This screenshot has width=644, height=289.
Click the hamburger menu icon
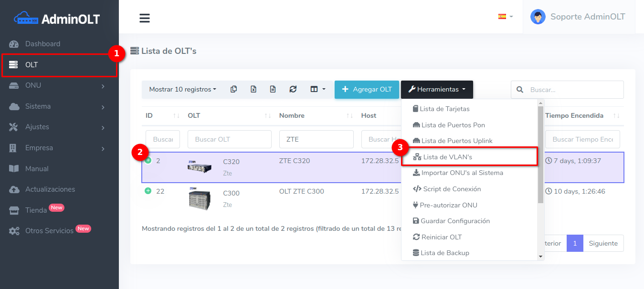coord(145,18)
